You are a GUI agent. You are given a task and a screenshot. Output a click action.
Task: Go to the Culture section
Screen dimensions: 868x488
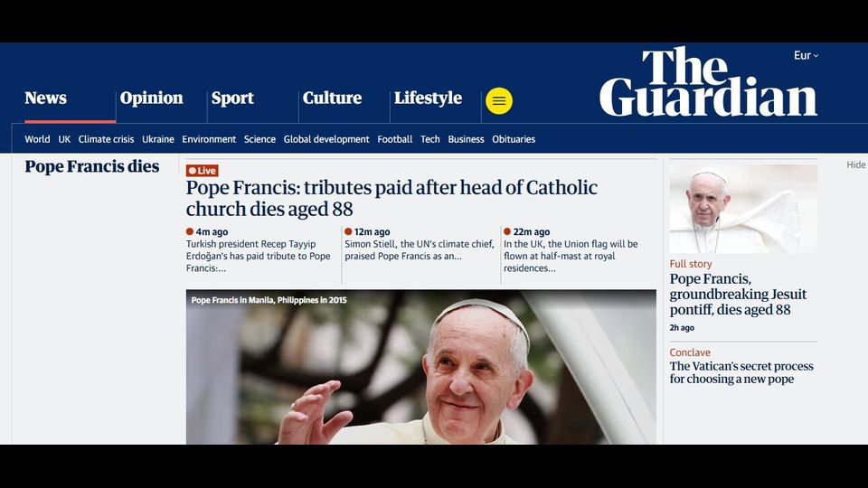(332, 98)
